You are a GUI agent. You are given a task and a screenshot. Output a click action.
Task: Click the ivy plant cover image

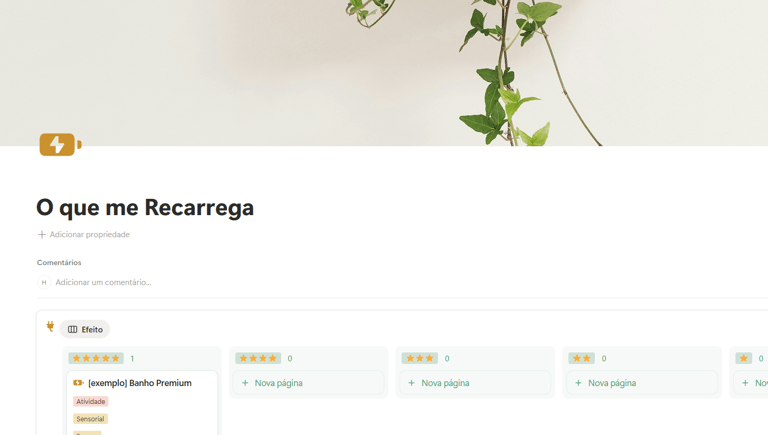384,72
